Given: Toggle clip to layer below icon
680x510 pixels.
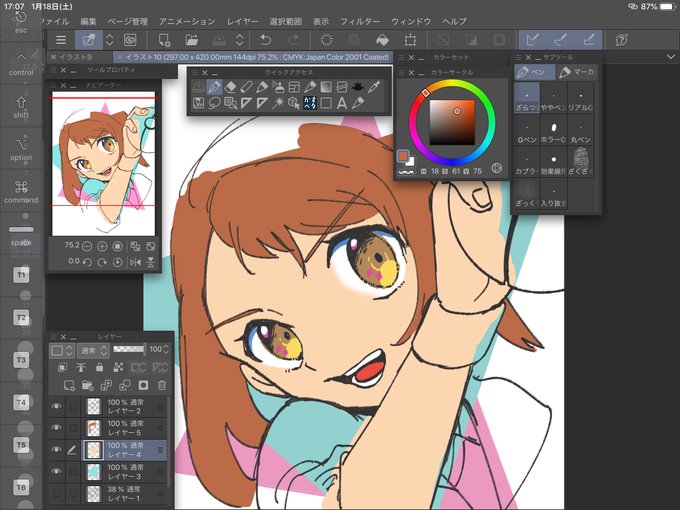Looking at the screenshot, I should (62, 367).
